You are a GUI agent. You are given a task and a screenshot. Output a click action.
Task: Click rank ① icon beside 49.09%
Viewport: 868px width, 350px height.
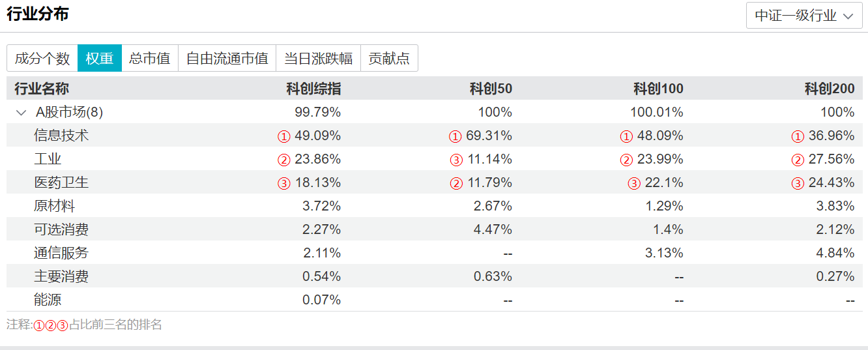tap(283, 136)
